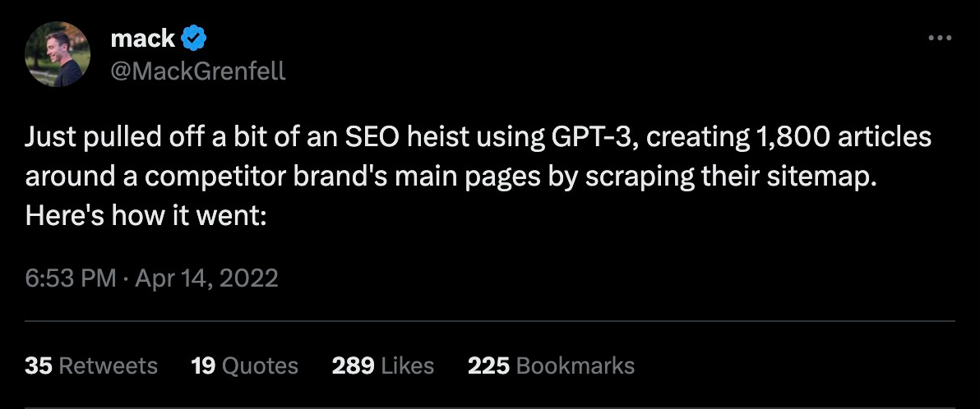This screenshot has width=980, height=409.
Task: Click the 6:53 PM timestamp
Action: click(x=70, y=278)
